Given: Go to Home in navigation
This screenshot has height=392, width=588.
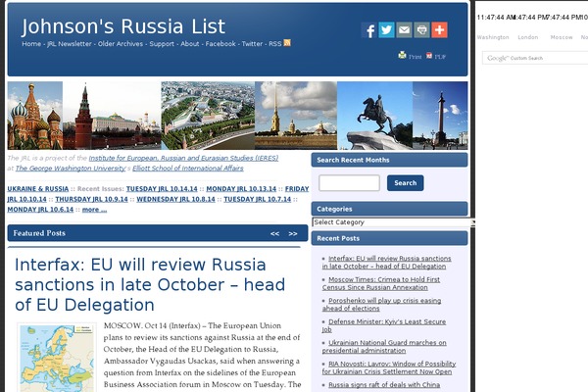Looking at the screenshot, I should 31,44.
